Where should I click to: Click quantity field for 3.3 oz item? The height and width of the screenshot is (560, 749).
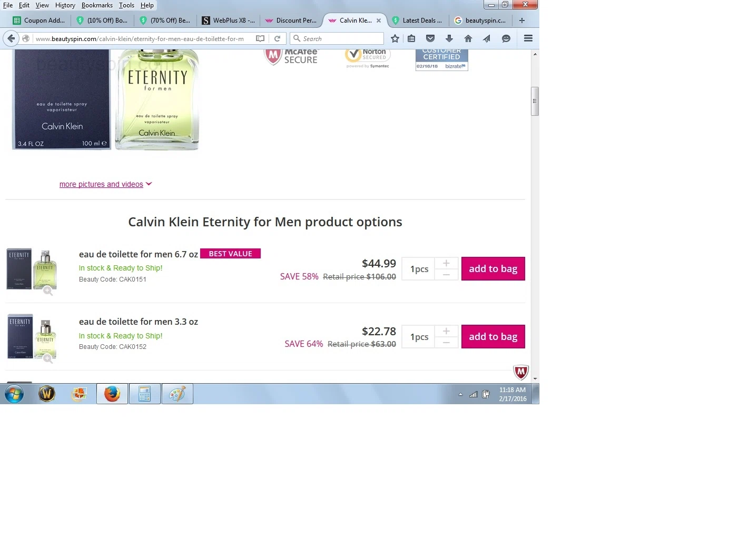(419, 337)
